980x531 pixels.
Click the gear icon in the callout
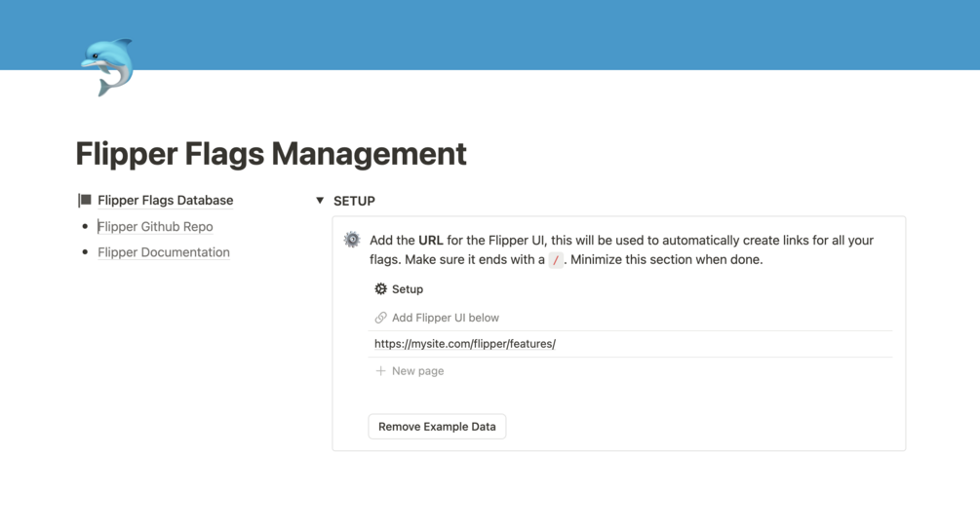[x=352, y=240]
